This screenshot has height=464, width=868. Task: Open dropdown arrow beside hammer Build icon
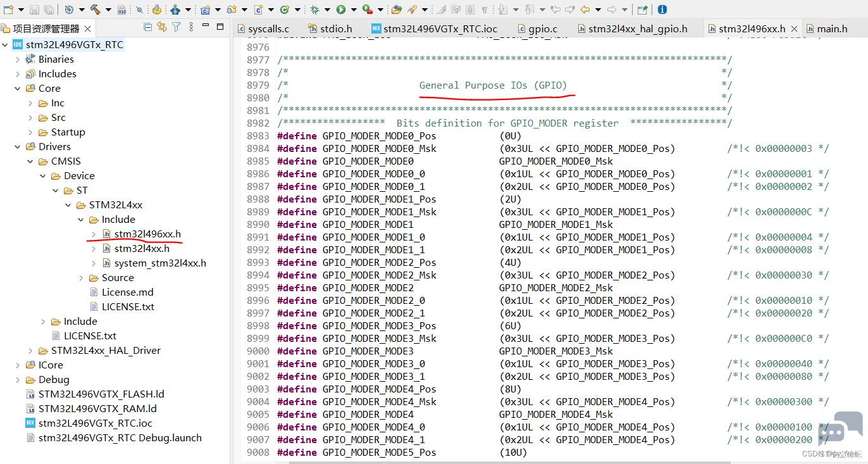pos(108,10)
